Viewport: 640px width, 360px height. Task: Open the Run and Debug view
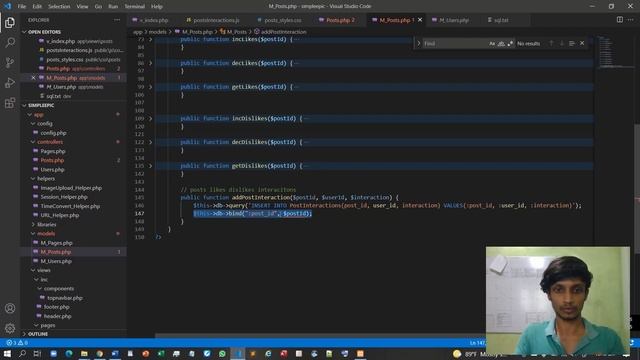(10, 82)
